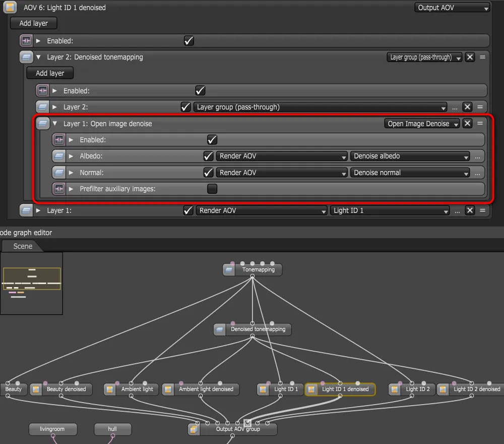Select the Output AOV group node
Screen dimensions: 504x444
tap(238, 429)
